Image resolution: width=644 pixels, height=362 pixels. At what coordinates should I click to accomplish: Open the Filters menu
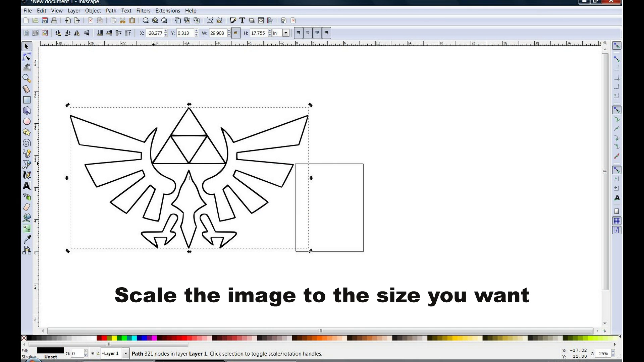point(143,11)
